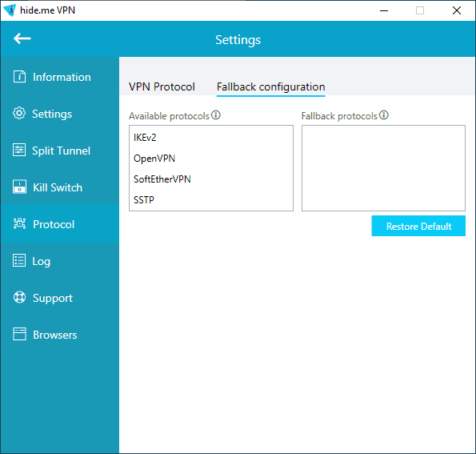Click the Settings gear icon in sidebar
Viewport: 476px width, 454px height.
pyautogui.click(x=19, y=114)
